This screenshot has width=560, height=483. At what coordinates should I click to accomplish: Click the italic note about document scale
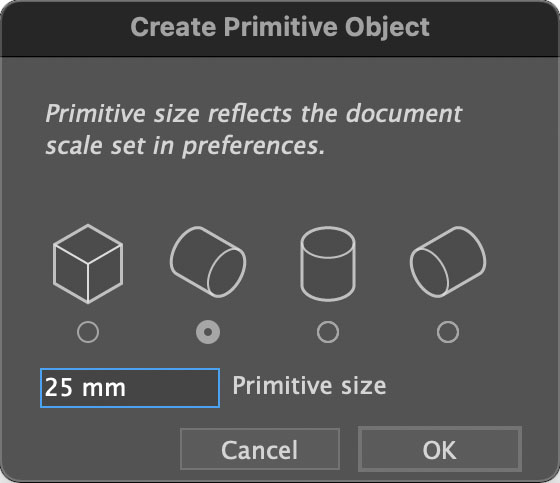point(254,129)
